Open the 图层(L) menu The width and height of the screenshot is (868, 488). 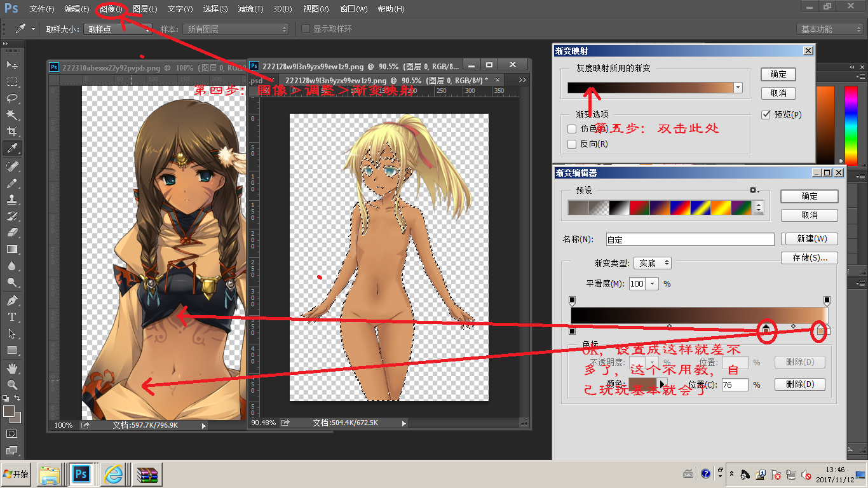(145, 9)
